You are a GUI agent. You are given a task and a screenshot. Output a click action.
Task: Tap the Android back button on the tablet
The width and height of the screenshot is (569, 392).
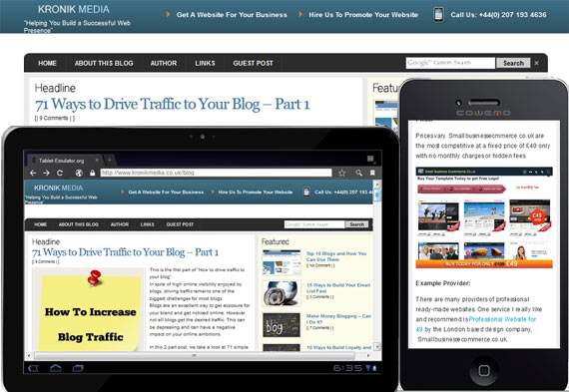tap(33, 368)
